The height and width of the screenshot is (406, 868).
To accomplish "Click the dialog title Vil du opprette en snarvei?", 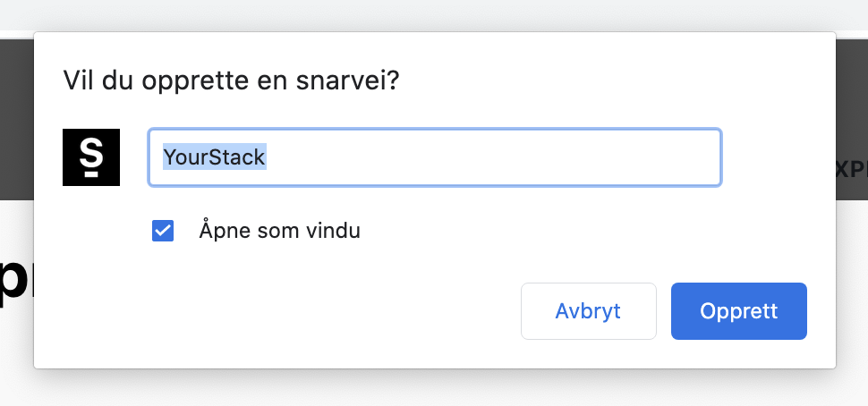I will pos(232,80).
